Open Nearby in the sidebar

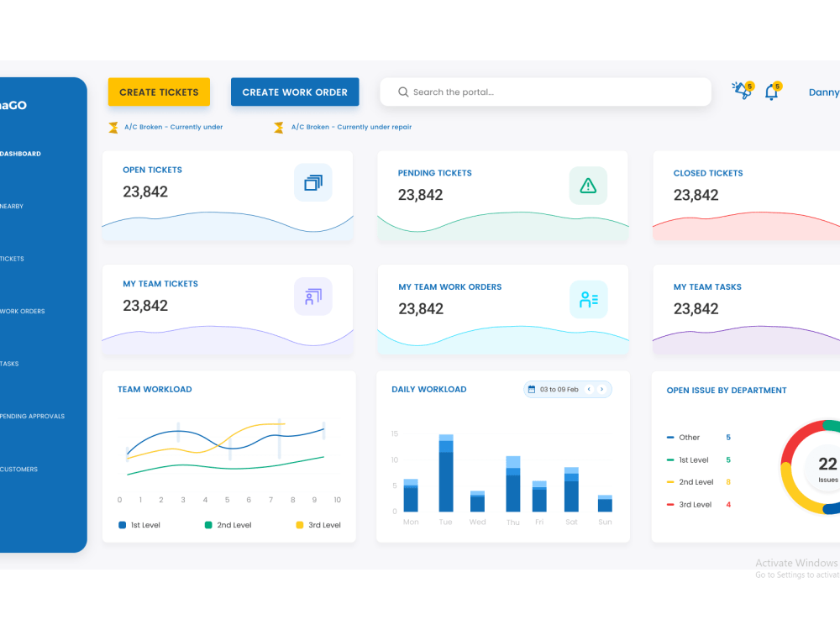(x=12, y=207)
